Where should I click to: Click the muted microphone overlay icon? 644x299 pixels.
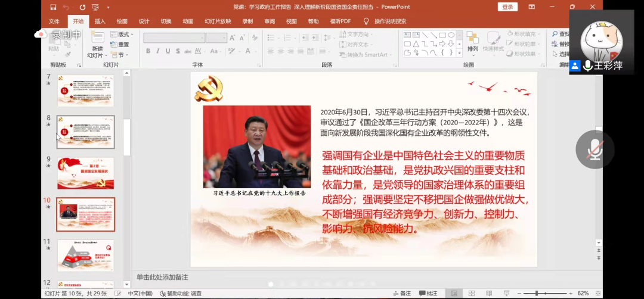point(595,149)
